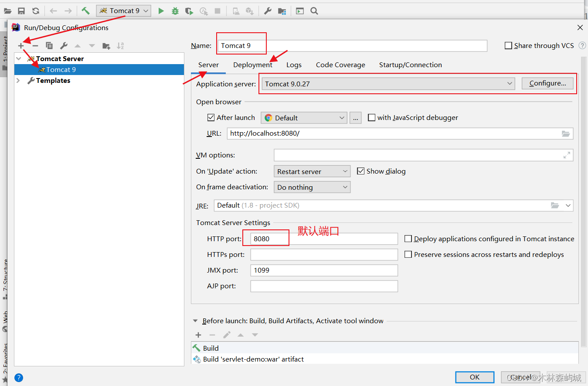Toggle Show dialog checkbox
This screenshot has width=588, height=386.
360,171
